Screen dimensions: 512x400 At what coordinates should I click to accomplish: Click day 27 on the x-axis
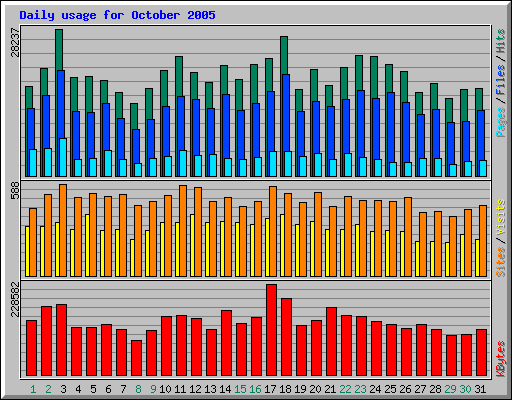(420, 389)
